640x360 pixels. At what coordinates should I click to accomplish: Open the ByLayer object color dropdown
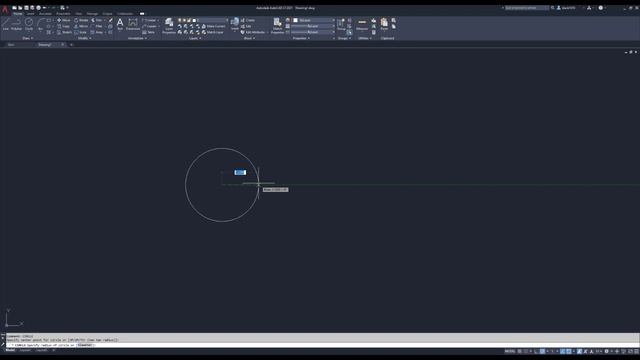313,20
